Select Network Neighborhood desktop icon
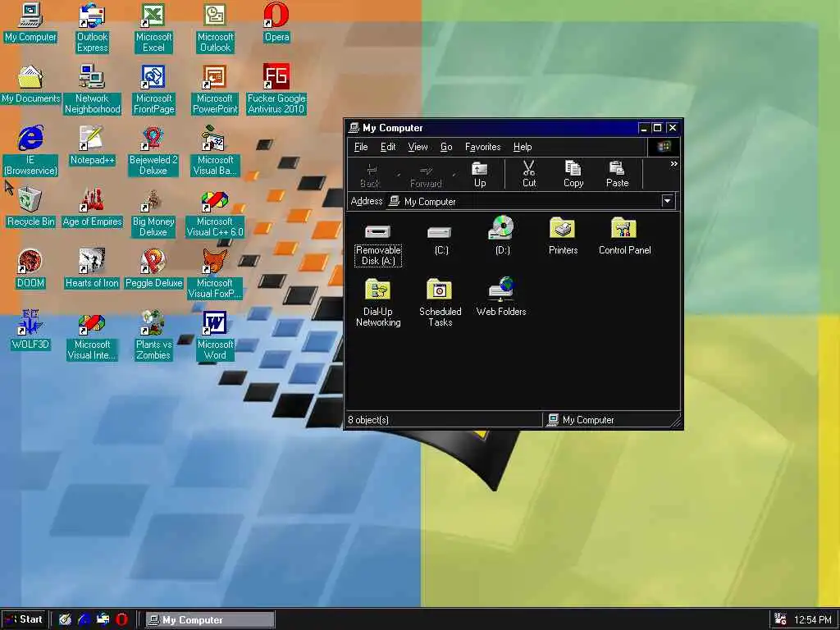Screen dimensions: 840x630 coord(92,90)
